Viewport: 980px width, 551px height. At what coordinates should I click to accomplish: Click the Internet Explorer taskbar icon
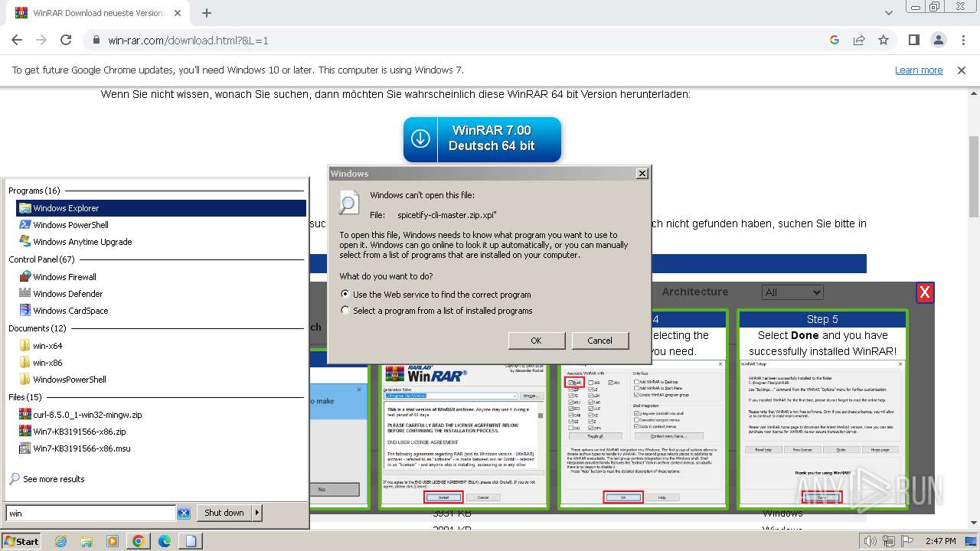tap(60, 541)
